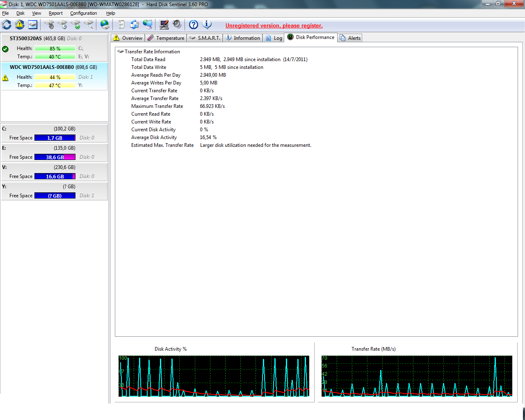This screenshot has width=525, height=420.
Task: Switch to the Log tab
Action: (x=274, y=38)
